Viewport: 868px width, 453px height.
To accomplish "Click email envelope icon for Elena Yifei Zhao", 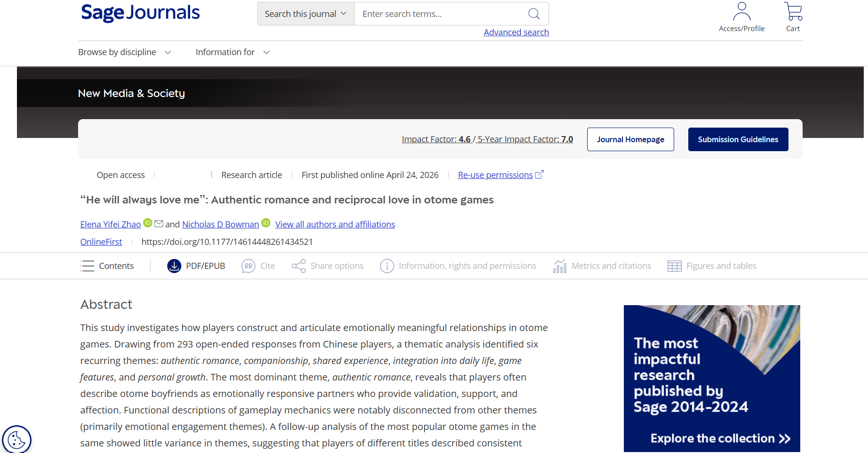I will click(x=159, y=224).
